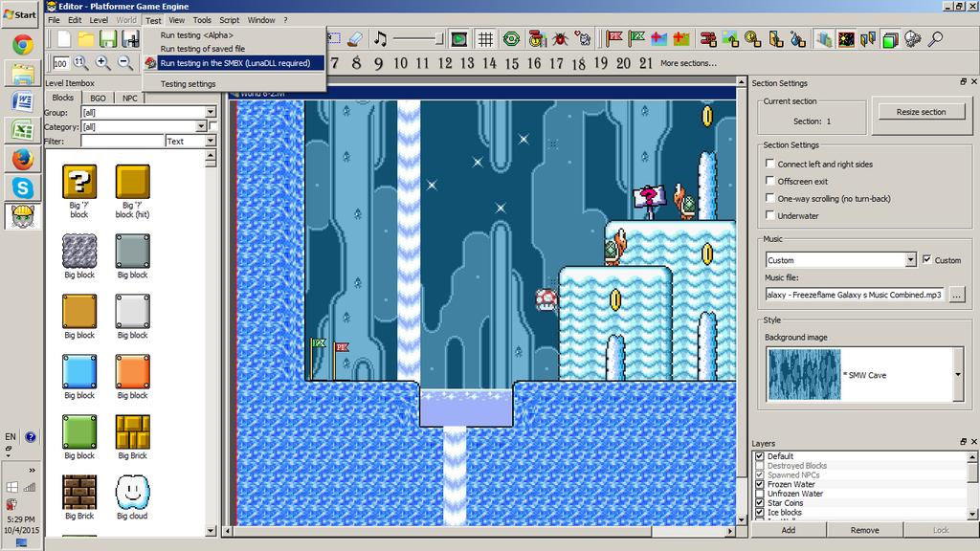980x551 pixels.
Task: Click the green ring icon in the toolbar
Action: point(511,39)
